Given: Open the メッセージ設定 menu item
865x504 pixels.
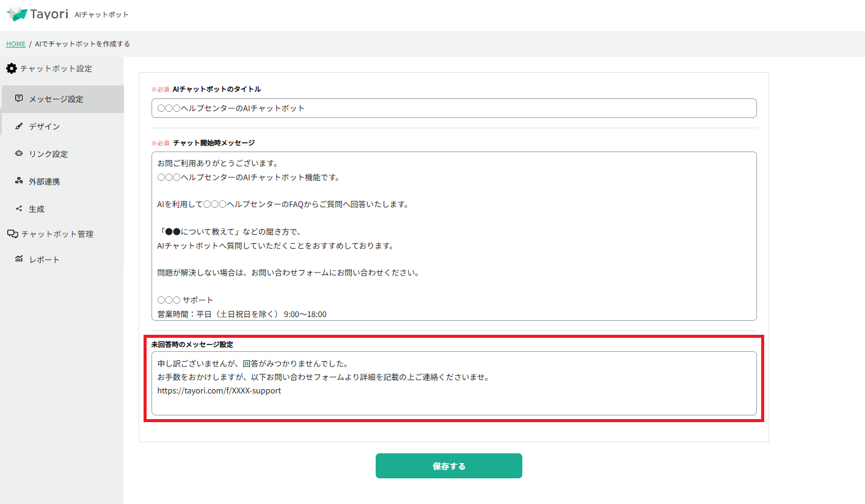Looking at the screenshot, I should pyautogui.click(x=56, y=99).
